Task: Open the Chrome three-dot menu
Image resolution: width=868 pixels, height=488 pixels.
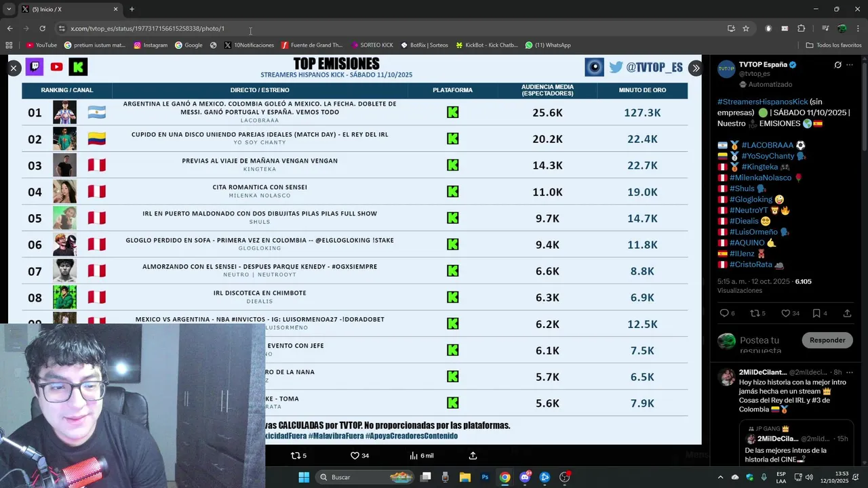Action: [x=858, y=28]
